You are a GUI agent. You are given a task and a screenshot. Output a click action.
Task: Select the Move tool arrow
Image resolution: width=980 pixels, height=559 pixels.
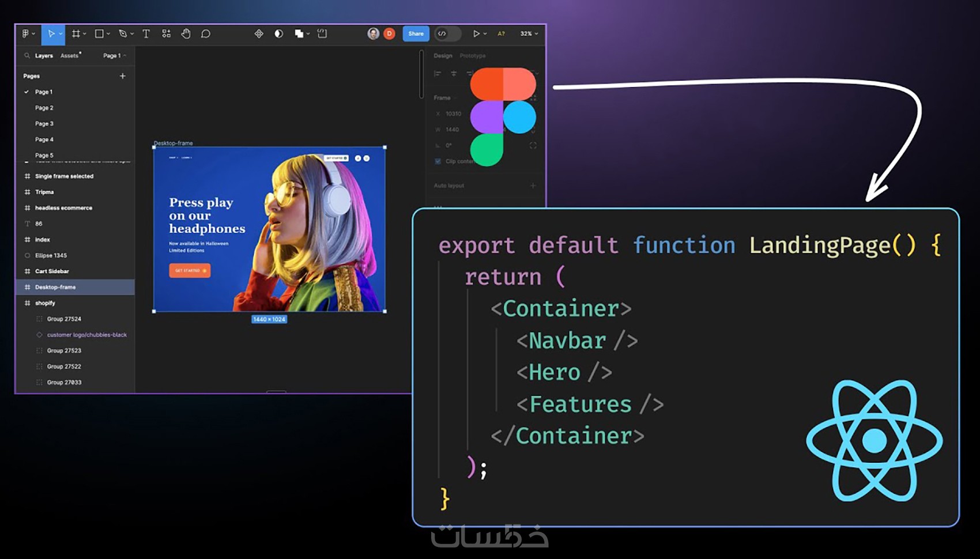51,34
